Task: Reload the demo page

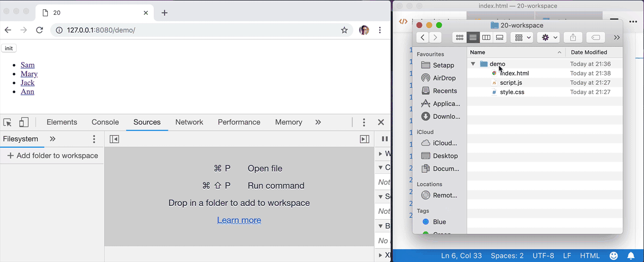Action: tap(39, 30)
